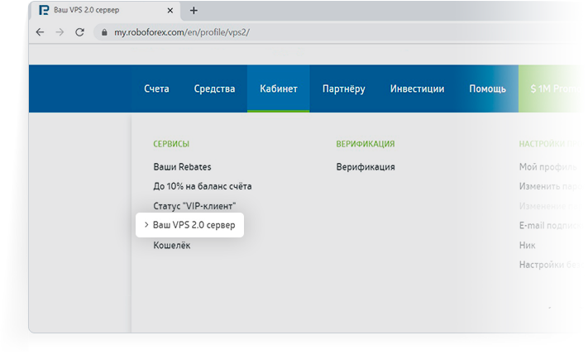Open the Верификация link
Viewport: 588px width, 364px height.
(x=366, y=166)
